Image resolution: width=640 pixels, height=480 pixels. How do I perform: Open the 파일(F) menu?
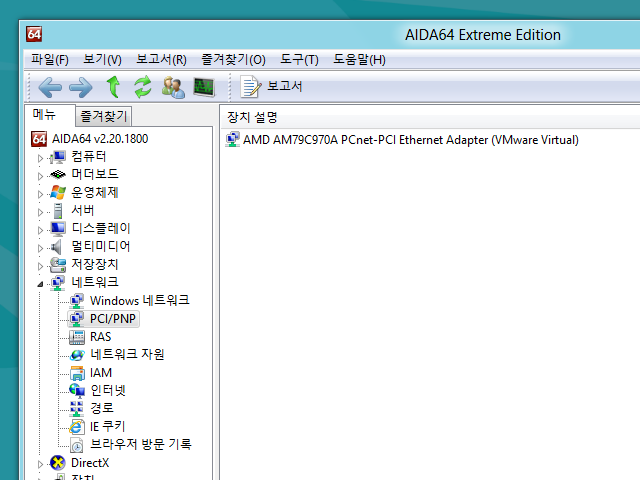(50, 60)
